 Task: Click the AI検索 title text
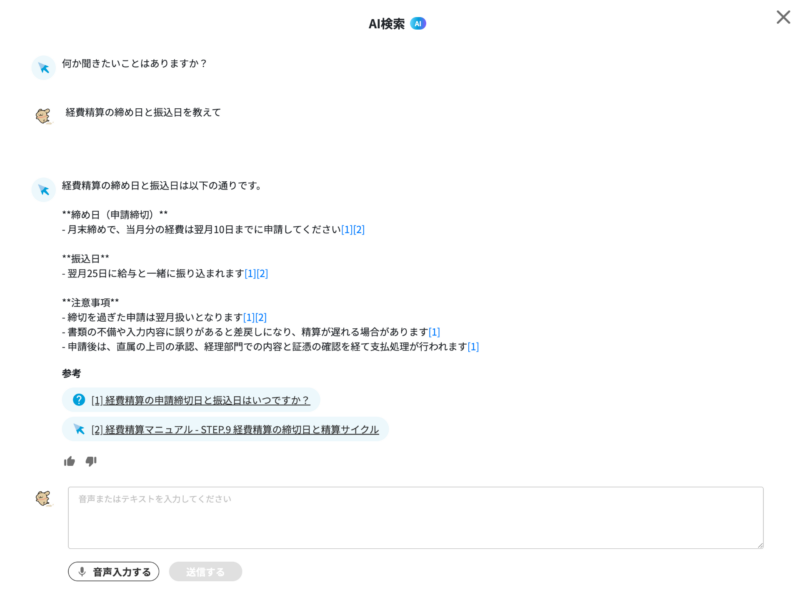click(x=387, y=24)
